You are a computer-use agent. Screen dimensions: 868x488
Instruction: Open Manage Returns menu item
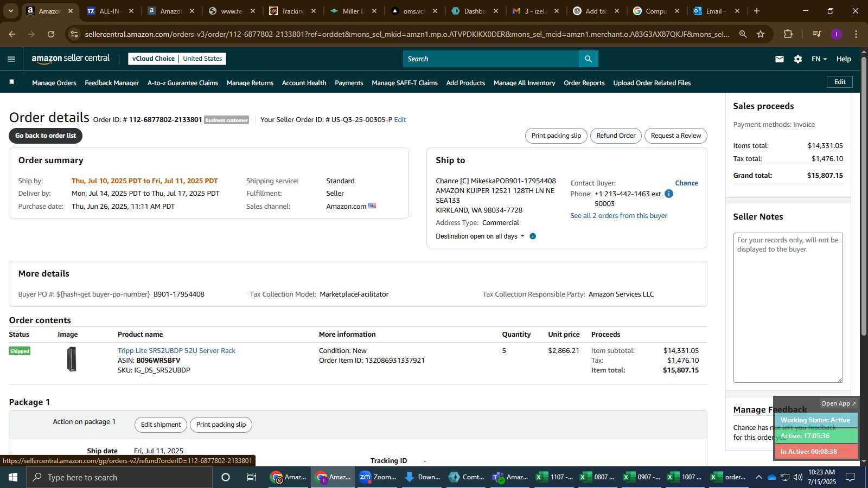click(x=250, y=83)
